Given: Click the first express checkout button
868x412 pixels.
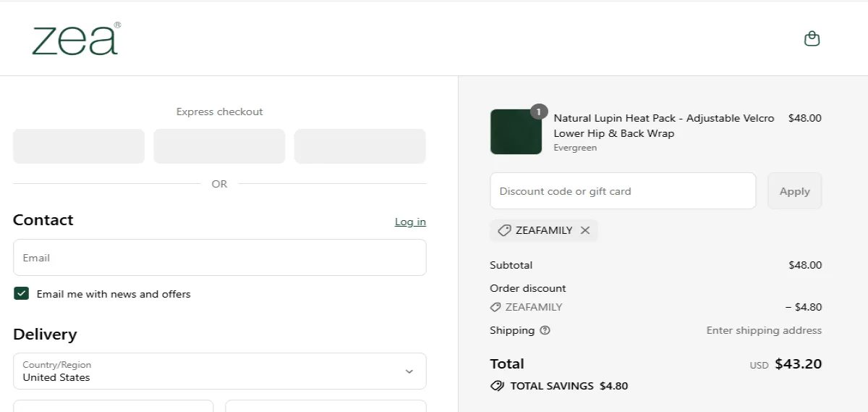Looking at the screenshot, I should (x=79, y=146).
